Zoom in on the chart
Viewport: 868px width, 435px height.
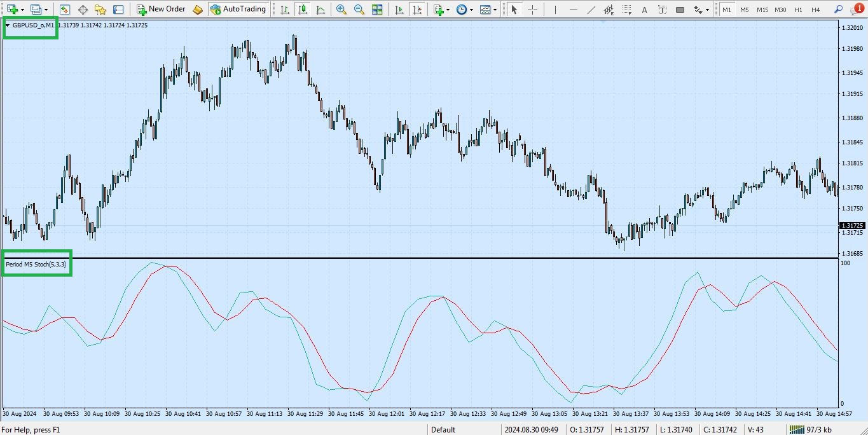tap(341, 10)
